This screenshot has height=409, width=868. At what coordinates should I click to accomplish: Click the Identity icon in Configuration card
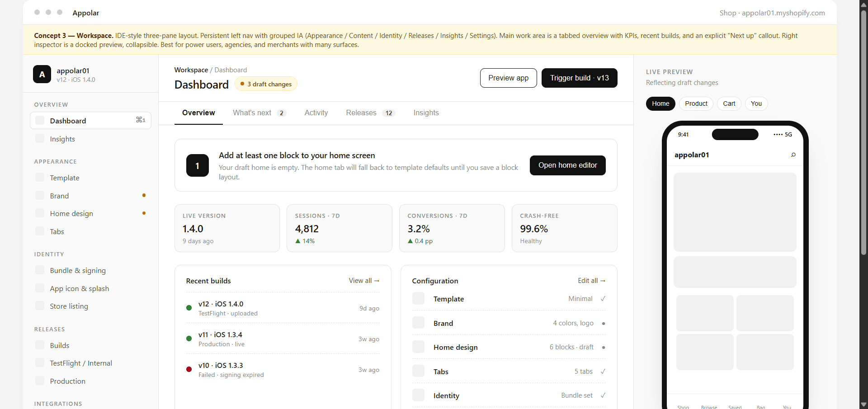click(419, 395)
